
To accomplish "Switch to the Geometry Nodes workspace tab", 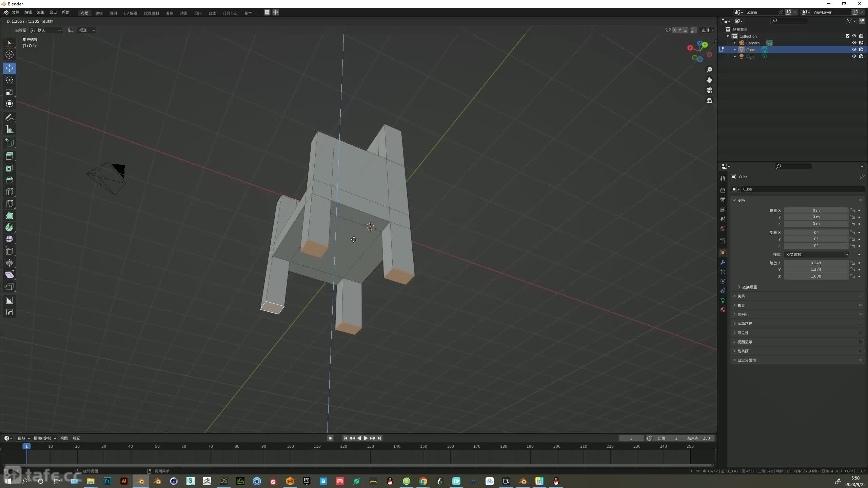I will coord(230,13).
